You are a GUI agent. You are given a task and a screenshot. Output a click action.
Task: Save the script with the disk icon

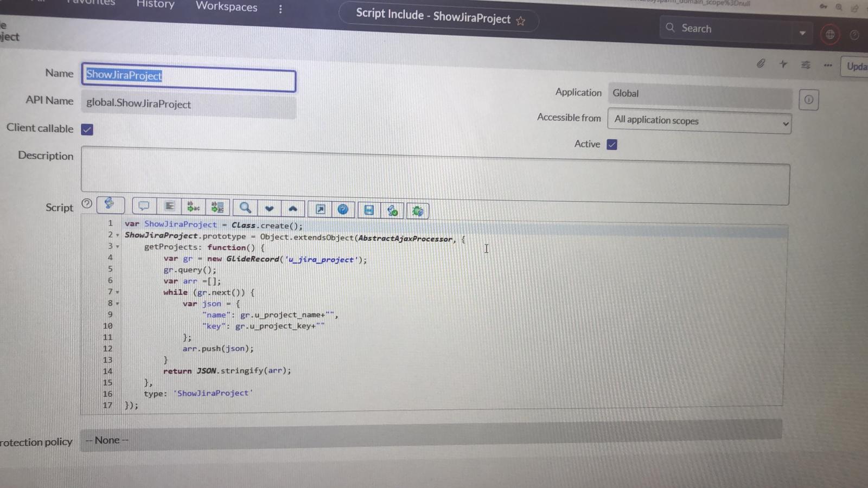click(369, 210)
